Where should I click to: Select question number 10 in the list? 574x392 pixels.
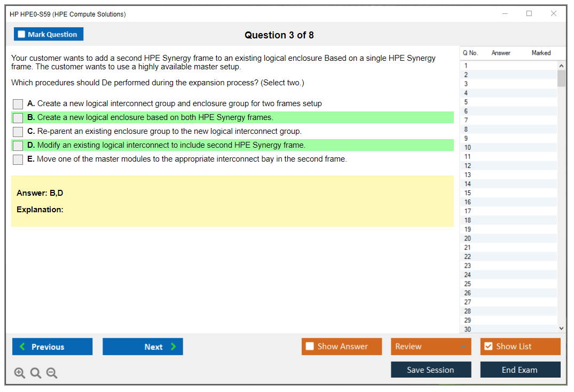pyautogui.click(x=468, y=148)
